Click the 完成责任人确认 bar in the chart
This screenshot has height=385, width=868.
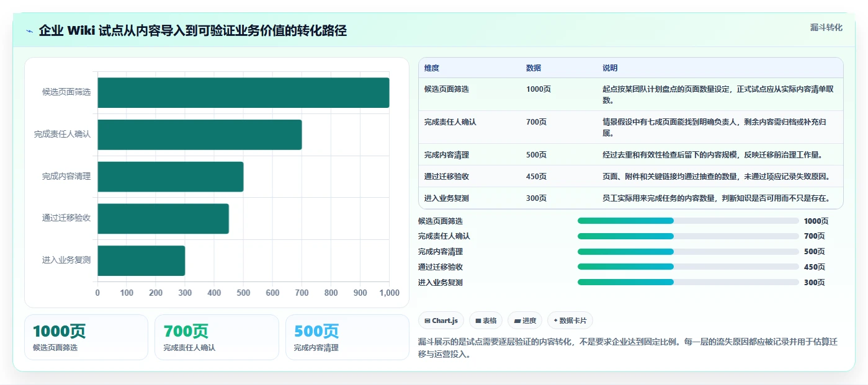tap(200, 135)
